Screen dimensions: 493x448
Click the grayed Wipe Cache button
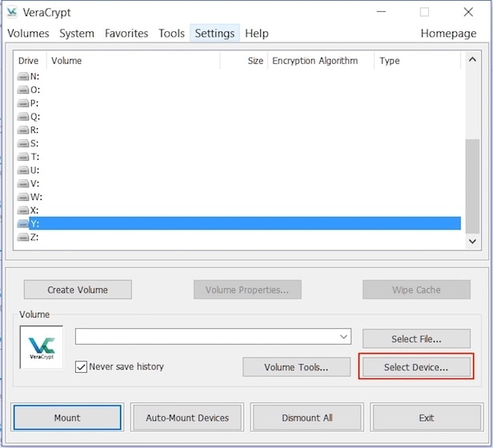(x=417, y=290)
